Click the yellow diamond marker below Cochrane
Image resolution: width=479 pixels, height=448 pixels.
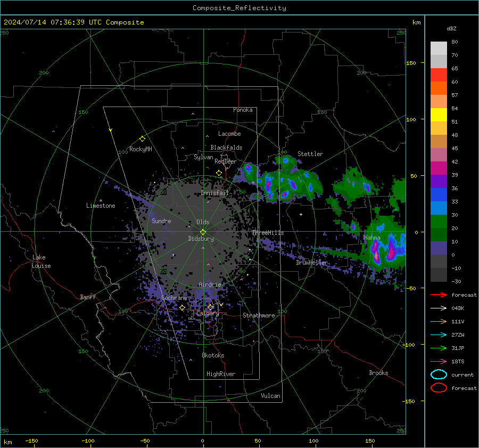tap(182, 308)
